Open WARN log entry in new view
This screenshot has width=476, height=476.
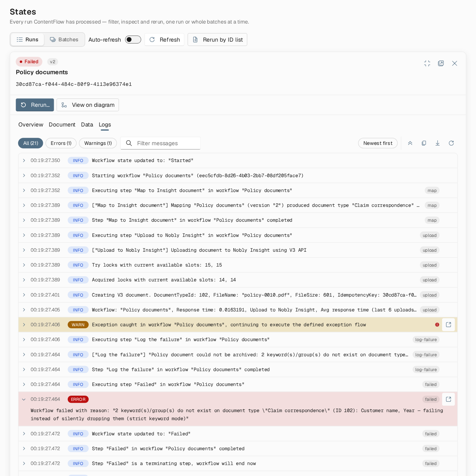pyautogui.click(x=448, y=325)
